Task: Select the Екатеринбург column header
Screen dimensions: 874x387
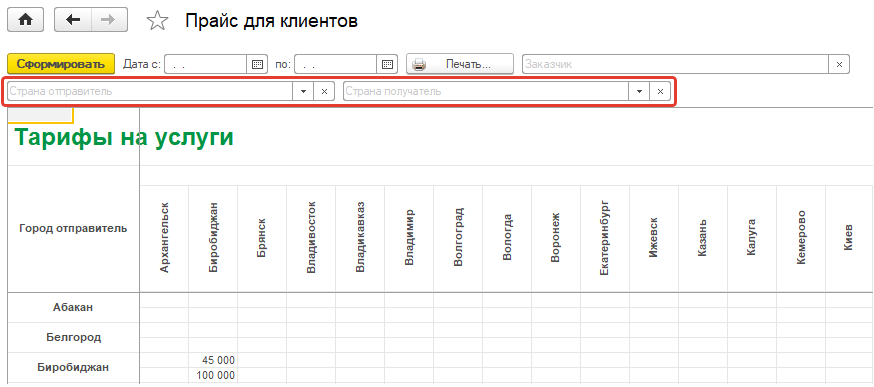Action: click(x=605, y=238)
